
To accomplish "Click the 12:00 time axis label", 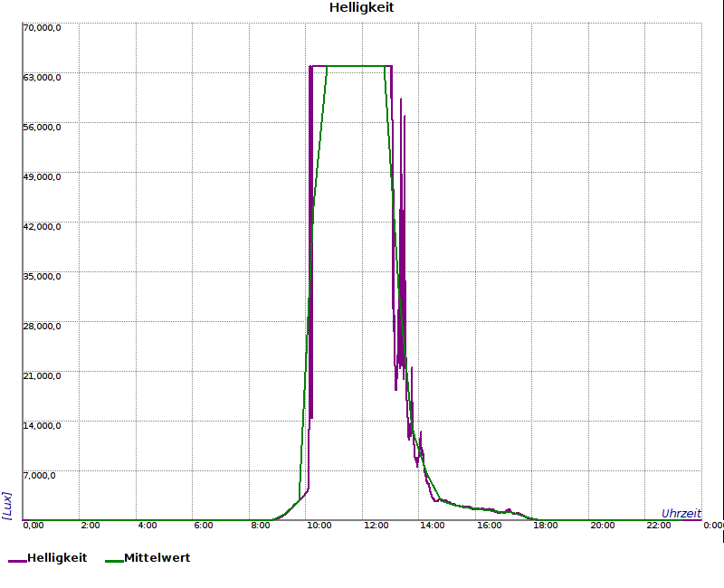I will [x=376, y=526].
